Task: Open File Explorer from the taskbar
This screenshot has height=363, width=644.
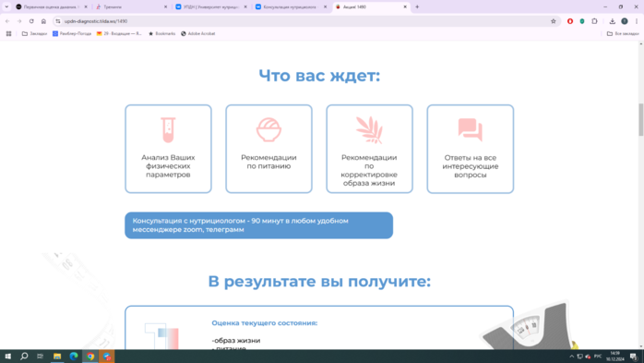Action: [57, 356]
